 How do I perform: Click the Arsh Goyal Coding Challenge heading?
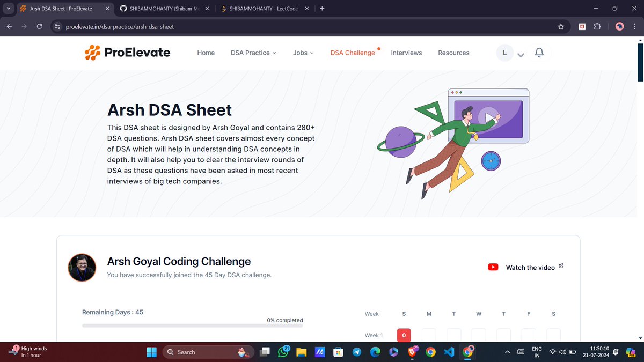(x=179, y=262)
